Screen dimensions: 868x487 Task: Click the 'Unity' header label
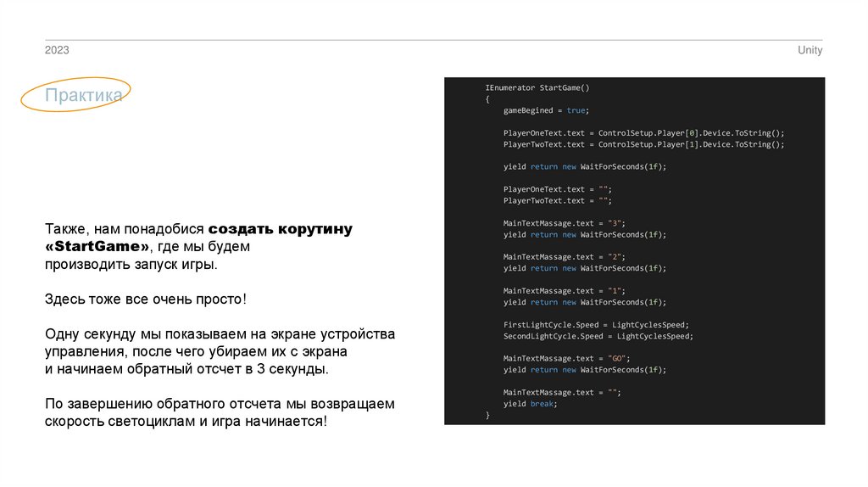pyautogui.click(x=810, y=50)
